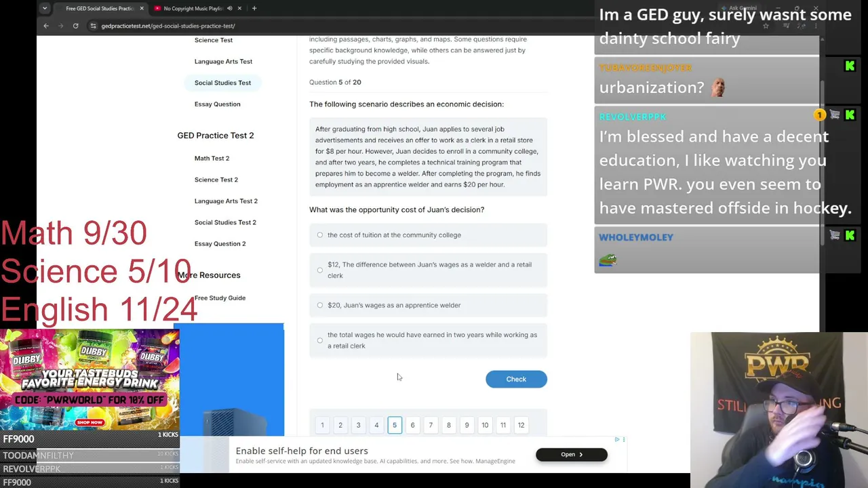Screen dimensions: 868x488
Task: Jump to question 1
Action: pyautogui.click(x=322, y=425)
